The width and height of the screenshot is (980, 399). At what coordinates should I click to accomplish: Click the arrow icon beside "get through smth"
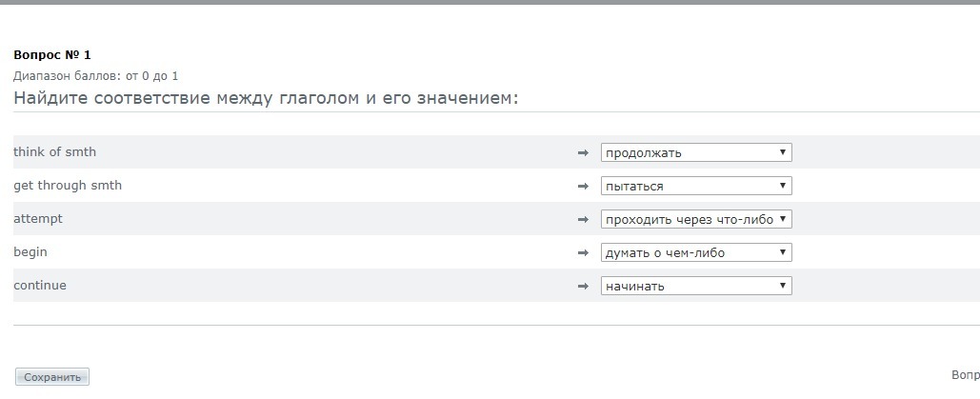pyautogui.click(x=584, y=186)
